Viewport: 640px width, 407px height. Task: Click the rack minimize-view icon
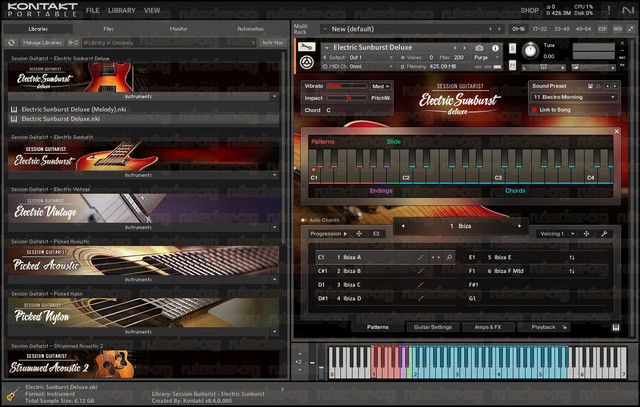[x=631, y=29]
